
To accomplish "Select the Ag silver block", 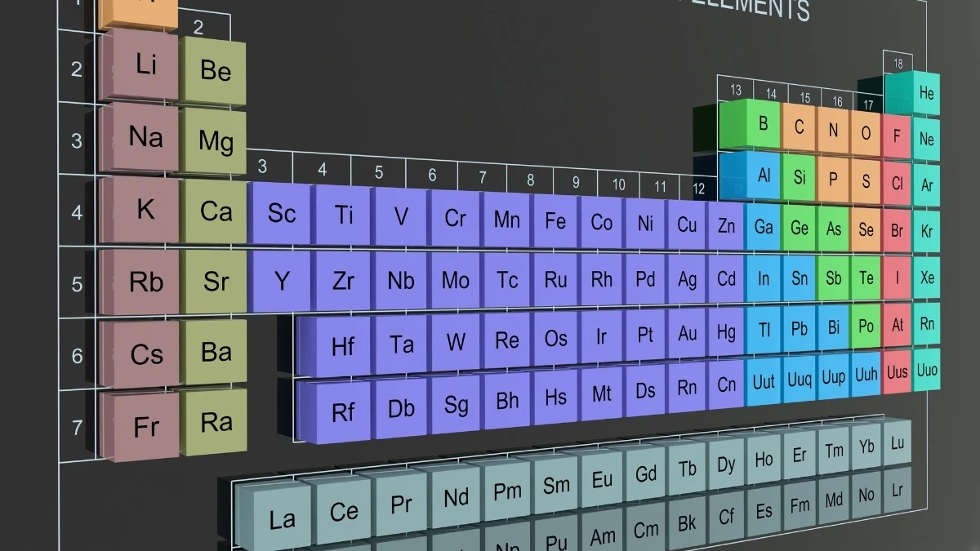I will click(x=687, y=280).
